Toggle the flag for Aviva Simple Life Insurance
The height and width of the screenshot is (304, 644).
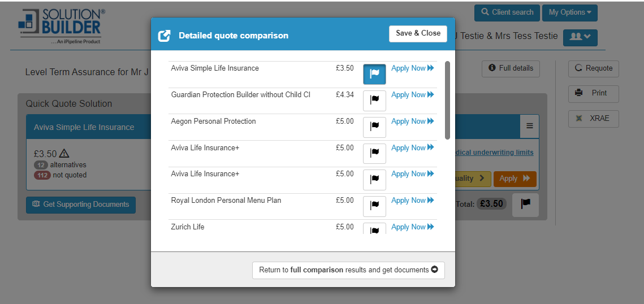tap(374, 74)
